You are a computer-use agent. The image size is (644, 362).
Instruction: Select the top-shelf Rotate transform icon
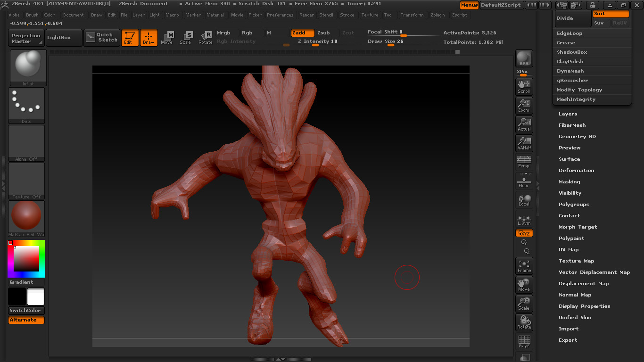coord(205,38)
